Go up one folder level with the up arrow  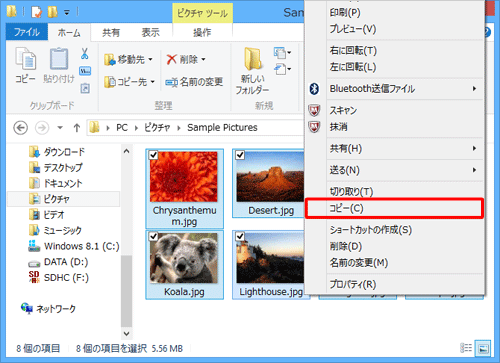coord(77,128)
